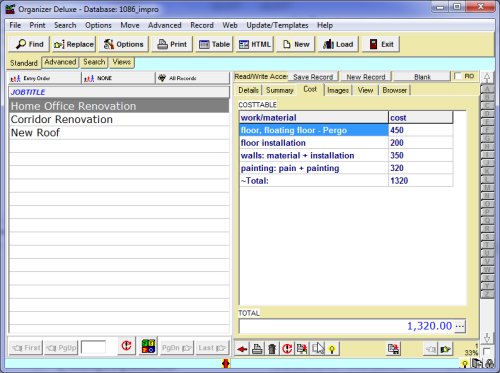Select the Views tab below the toolbar
This screenshot has width=500, height=373.
122,62
